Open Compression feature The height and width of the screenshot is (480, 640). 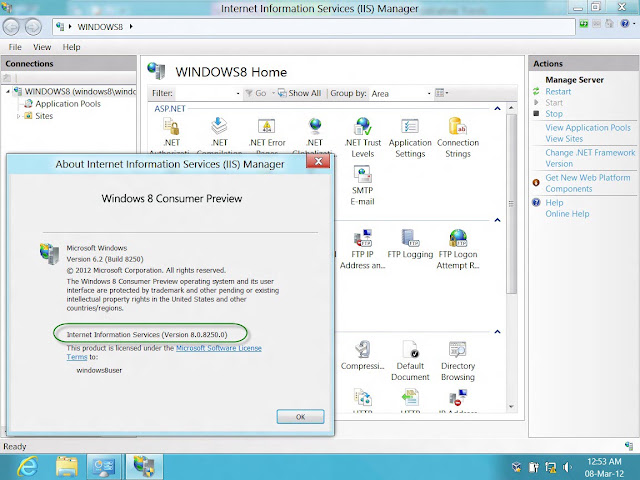[362, 356]
